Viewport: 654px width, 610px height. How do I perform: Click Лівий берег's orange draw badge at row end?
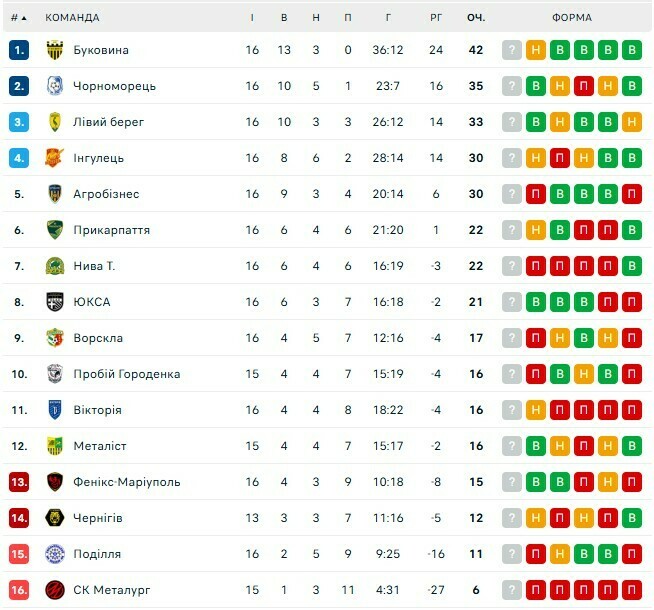[631, 122]
